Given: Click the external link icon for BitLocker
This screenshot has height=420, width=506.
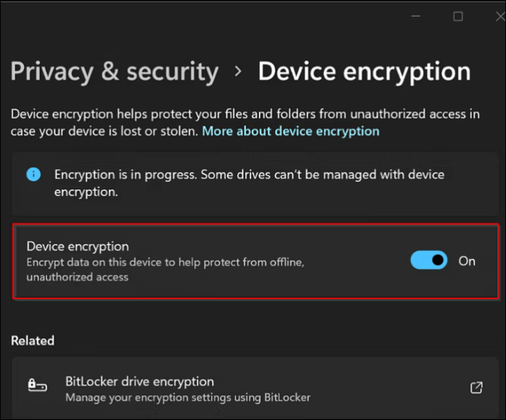Looking at the screenshot, I should 476,388.
